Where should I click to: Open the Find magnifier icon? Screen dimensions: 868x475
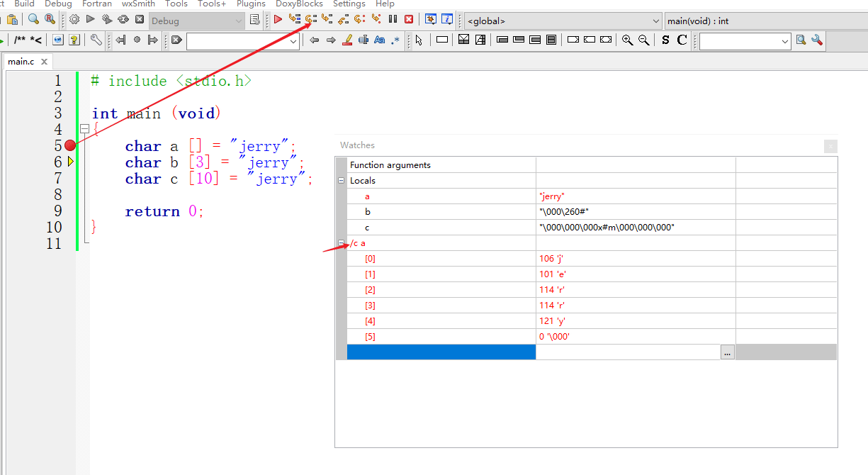point(33,20)
